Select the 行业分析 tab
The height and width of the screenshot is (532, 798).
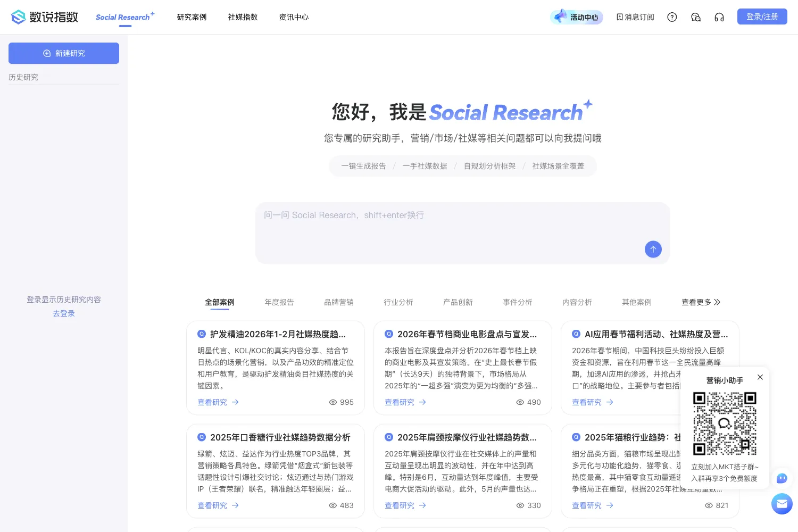click(398, 302)
